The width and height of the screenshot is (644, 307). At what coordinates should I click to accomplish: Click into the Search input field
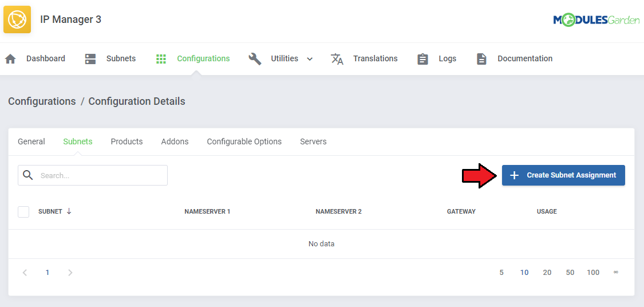[92, 175]
